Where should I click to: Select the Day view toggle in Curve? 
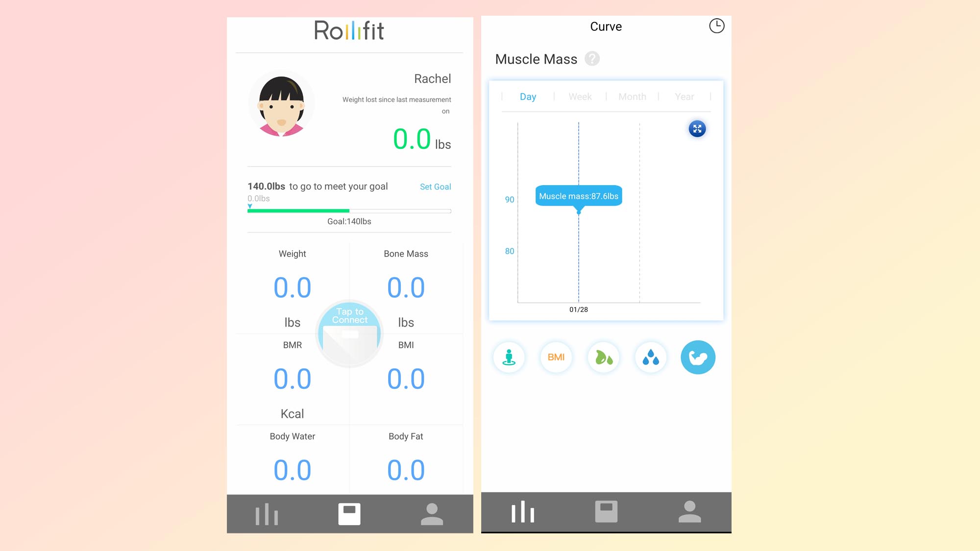click(x=527, y=96)
